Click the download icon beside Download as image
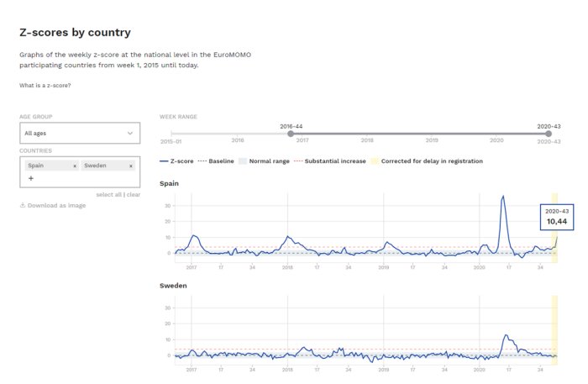588x384 pixels. point(23,205)
